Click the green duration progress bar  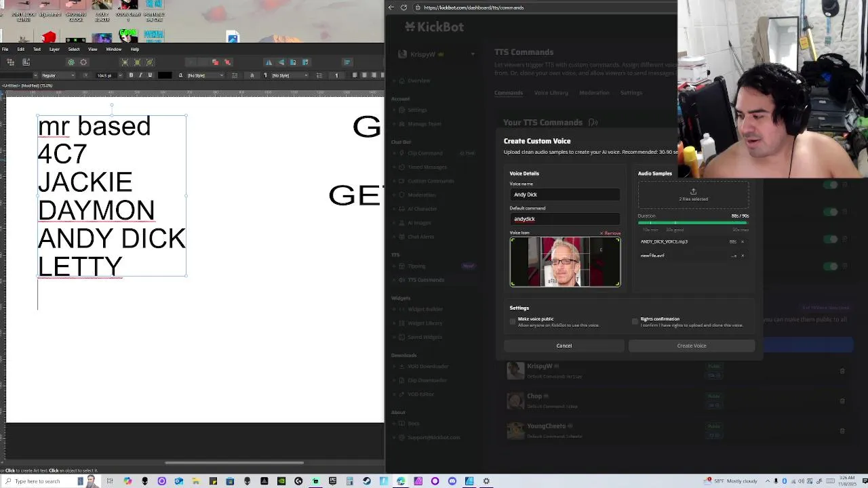pyautogui.click(x=692, y=222)
